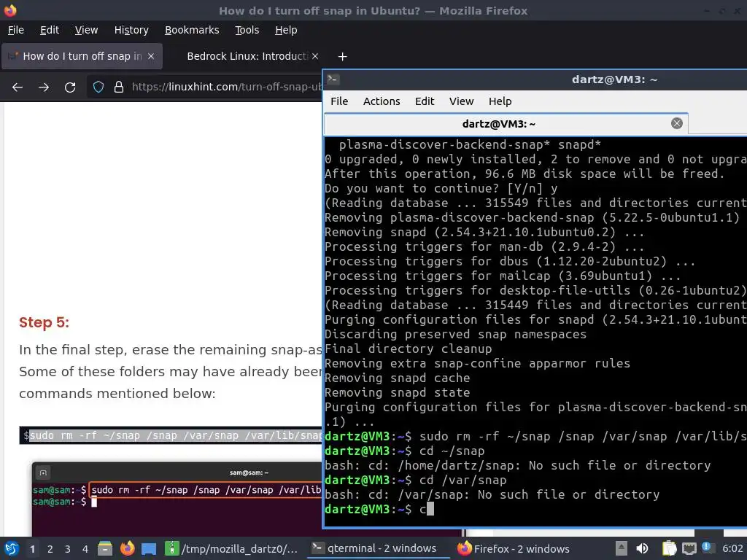Click the site security padlock icon
The image size is (747, 560).
pyautogui.click(x=119, y=87)
